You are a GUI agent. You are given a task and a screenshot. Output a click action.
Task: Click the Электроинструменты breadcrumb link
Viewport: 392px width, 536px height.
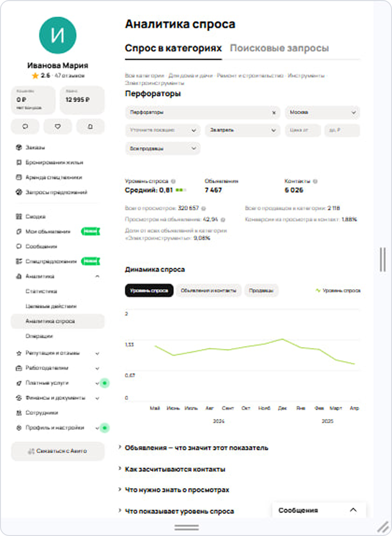[154, 83]
